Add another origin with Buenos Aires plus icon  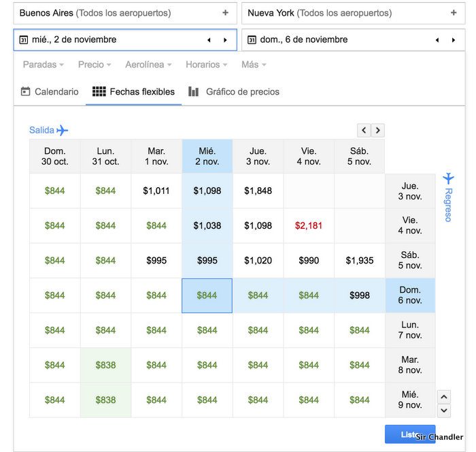tap(225, 13)
